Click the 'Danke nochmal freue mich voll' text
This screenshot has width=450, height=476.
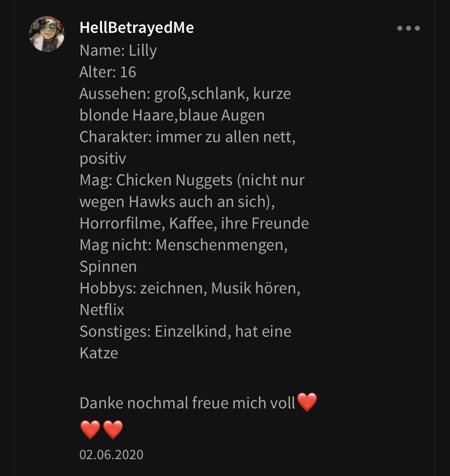(x=187, y=403)
